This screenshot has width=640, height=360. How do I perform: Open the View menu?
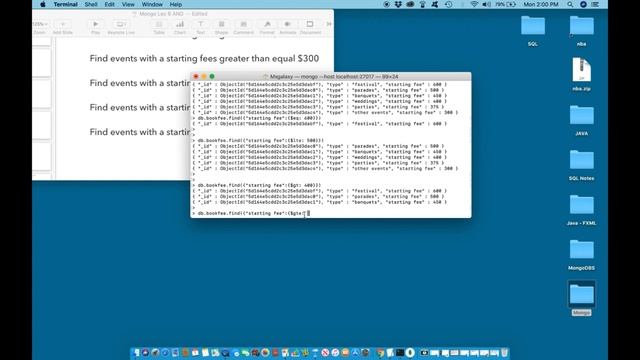pyautogui.click(x=128, y=4)
